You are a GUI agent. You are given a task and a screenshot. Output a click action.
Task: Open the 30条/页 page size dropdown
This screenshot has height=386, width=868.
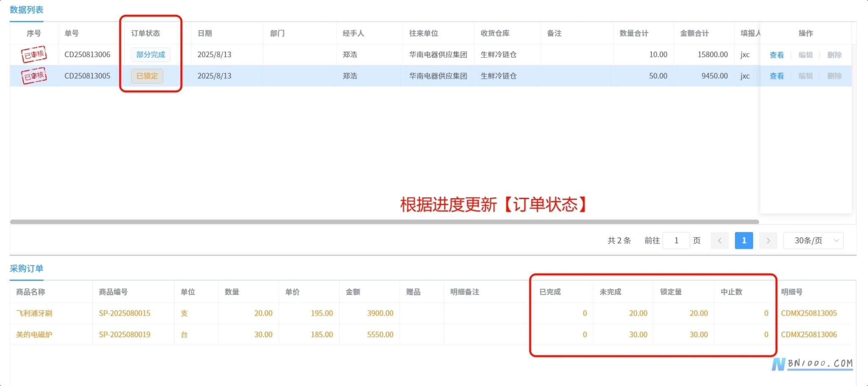813,241
